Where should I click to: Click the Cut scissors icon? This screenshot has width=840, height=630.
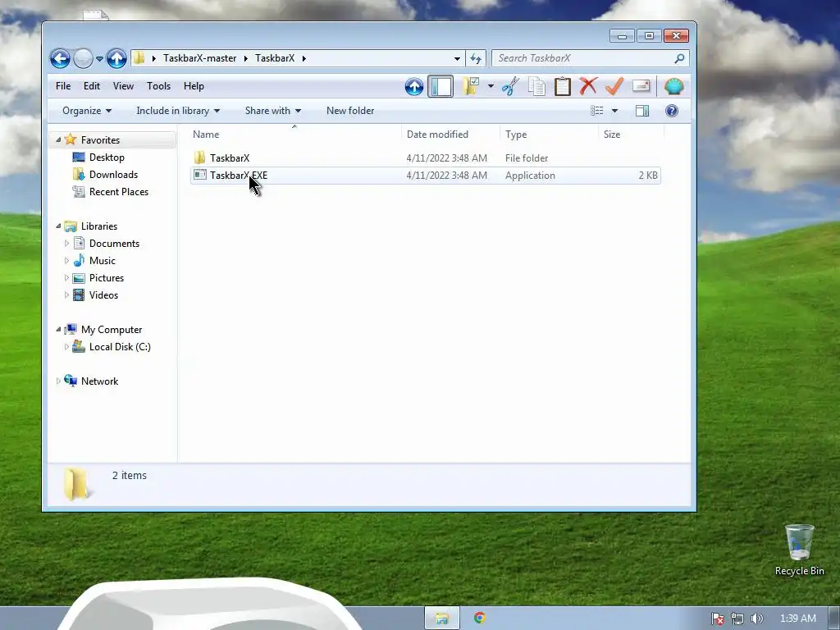pos(510,86)
